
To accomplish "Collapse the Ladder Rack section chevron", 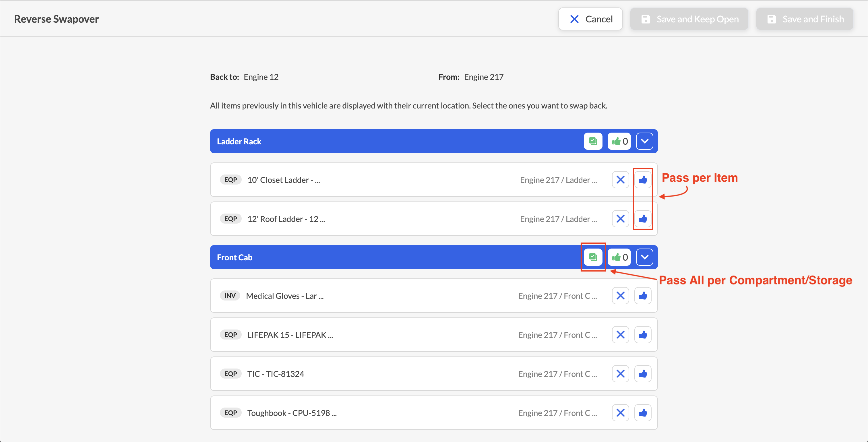I will coord(644,141).
